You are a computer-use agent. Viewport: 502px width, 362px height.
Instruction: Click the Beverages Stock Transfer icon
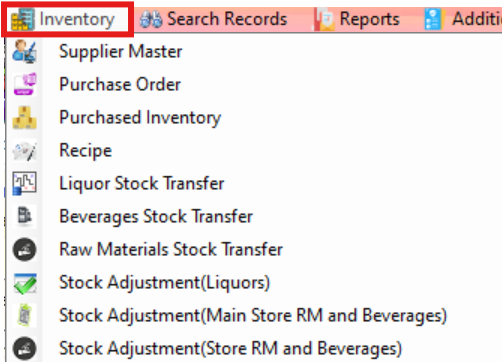pyautogui.click(x=24, y=216)
